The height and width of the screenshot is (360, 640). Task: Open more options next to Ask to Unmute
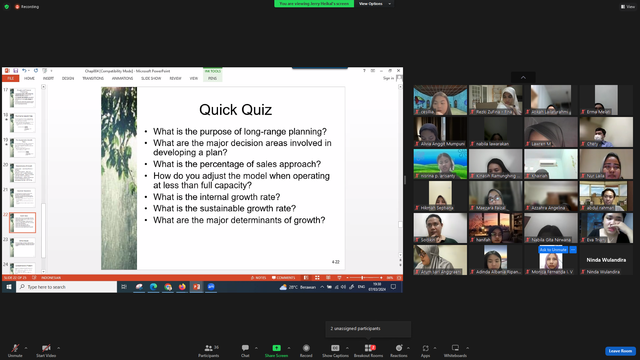(x=573, y=249)
